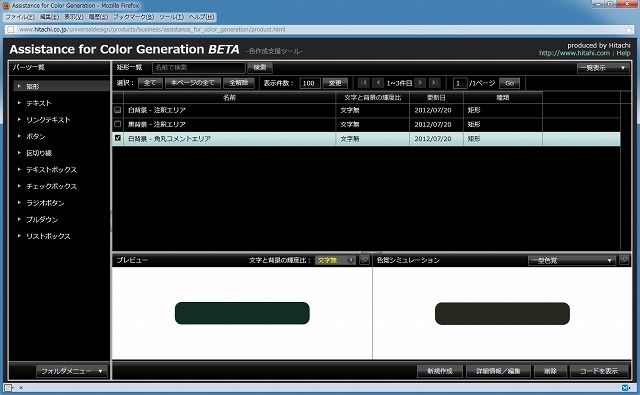Click the bookmark star in address bar
Screen dimensions: 640x395
tap(629, 29)
